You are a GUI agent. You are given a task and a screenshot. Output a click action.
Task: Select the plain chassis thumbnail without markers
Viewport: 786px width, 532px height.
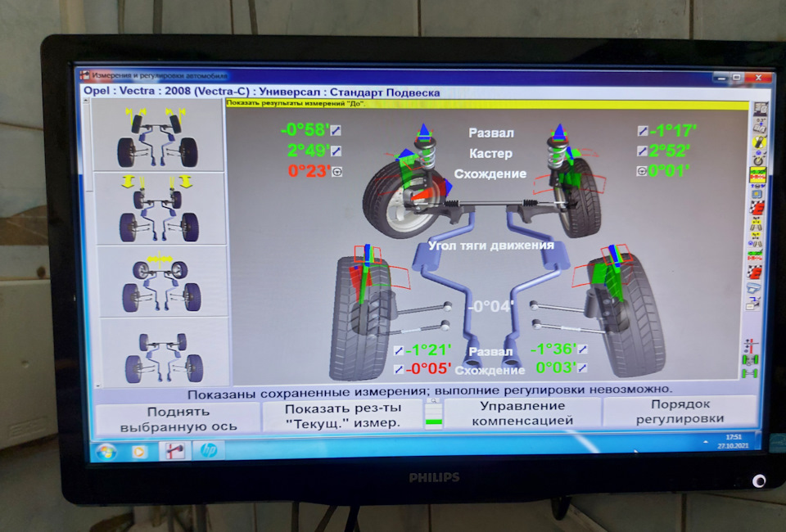click(x=165, y=352)
